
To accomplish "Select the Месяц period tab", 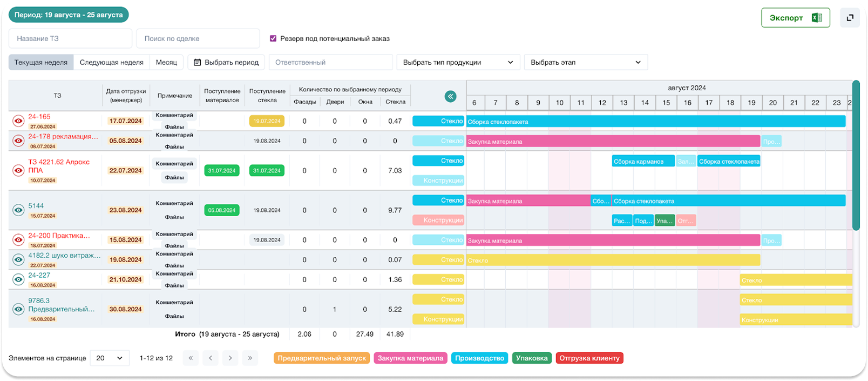I will [x=166, y=63].
